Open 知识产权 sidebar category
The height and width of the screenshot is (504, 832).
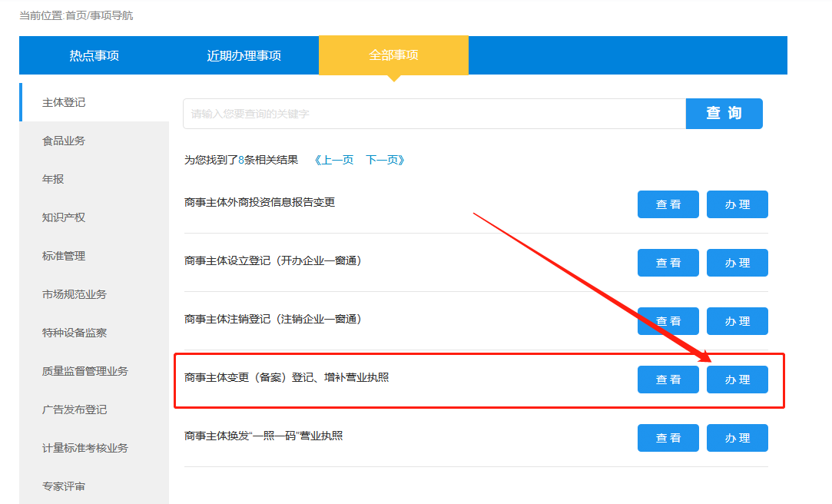click(x=64, y=217)
